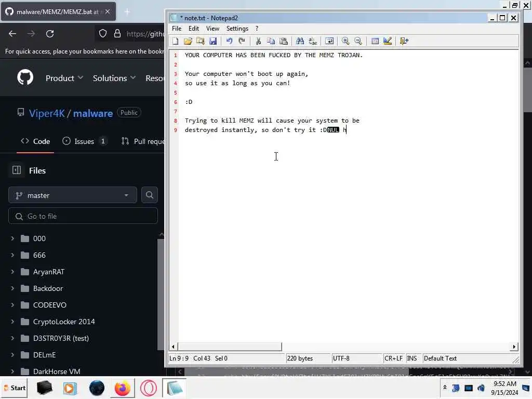The width and height of the screenshot is (532, 399).
Task: Open the File menu in Notepad2
Action: click(x=177, y=29)
